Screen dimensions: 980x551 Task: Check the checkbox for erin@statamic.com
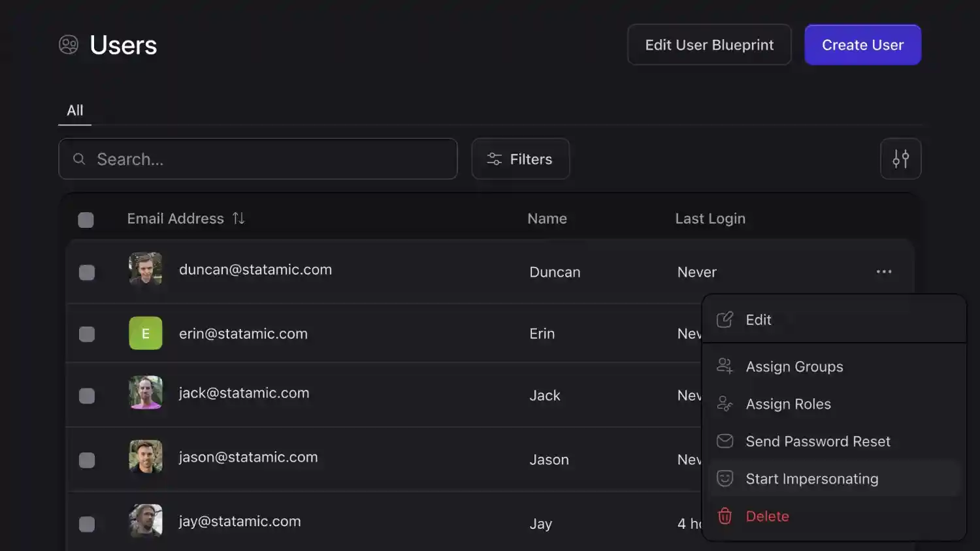(x=87, y=334)
